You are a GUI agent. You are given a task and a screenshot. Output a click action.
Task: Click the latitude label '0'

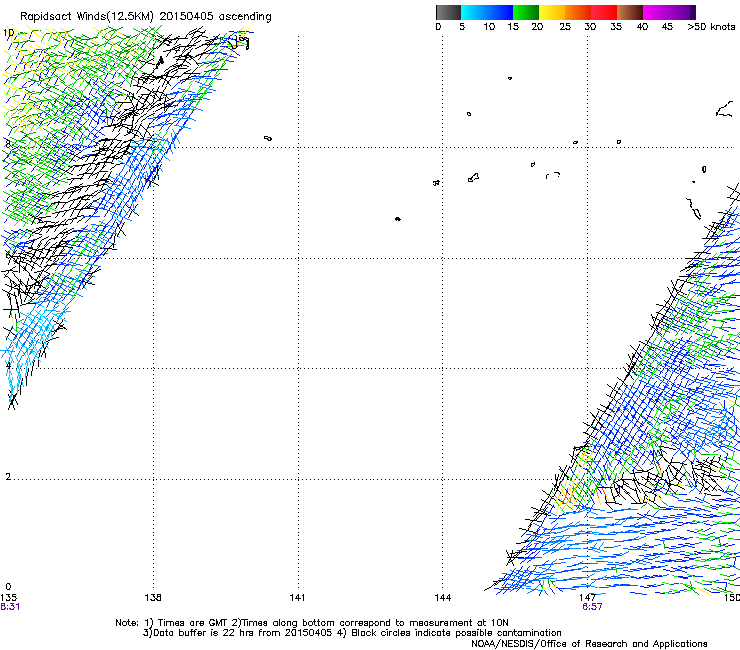tap(8, 587)
